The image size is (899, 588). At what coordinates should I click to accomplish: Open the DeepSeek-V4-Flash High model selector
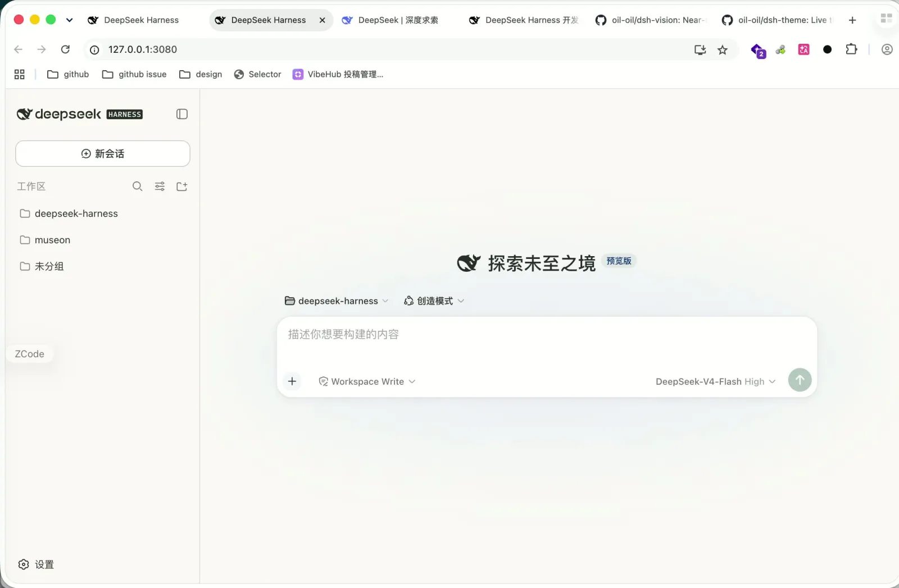(715, 381)
